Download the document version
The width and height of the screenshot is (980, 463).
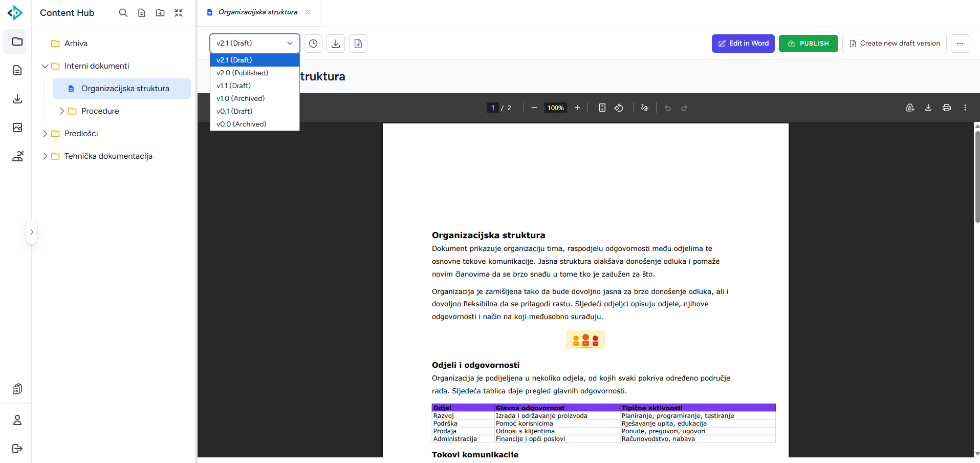pos(336,44)
